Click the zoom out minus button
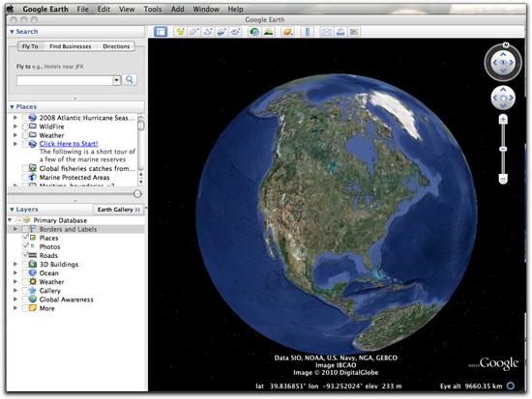Screen dimensions: 532x399 pos(503,179)
